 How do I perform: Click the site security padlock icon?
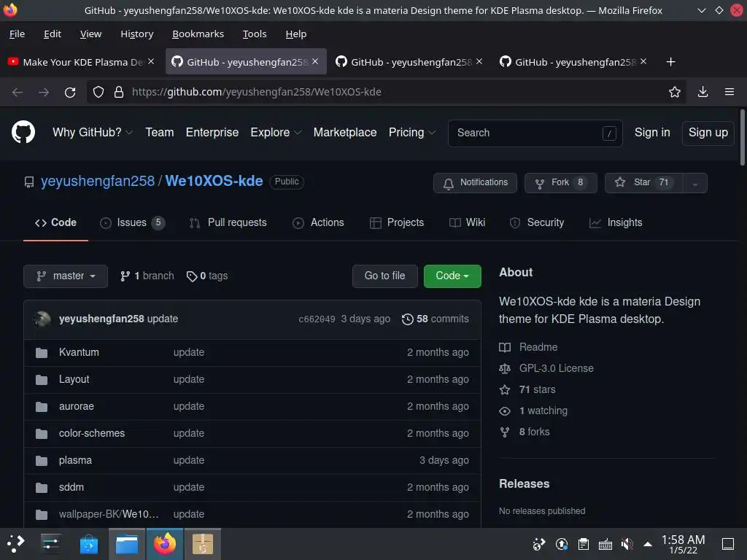119,92
